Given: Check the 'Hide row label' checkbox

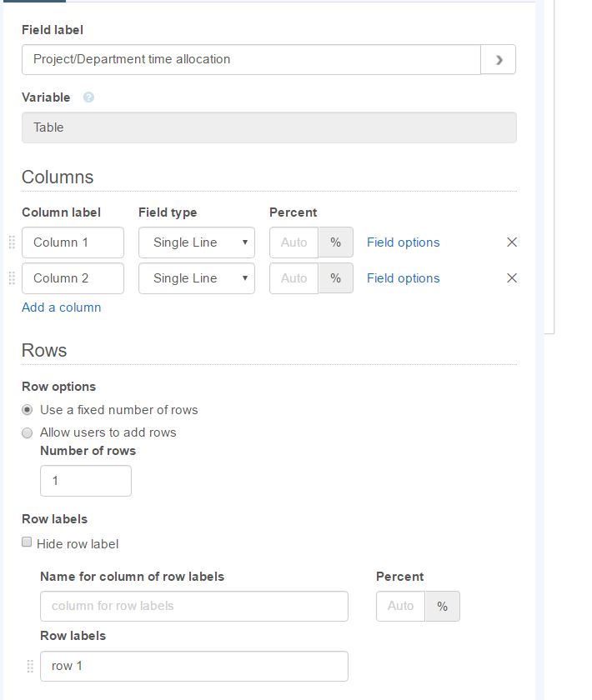Looking at the screenshot, I should click(27, 542).
